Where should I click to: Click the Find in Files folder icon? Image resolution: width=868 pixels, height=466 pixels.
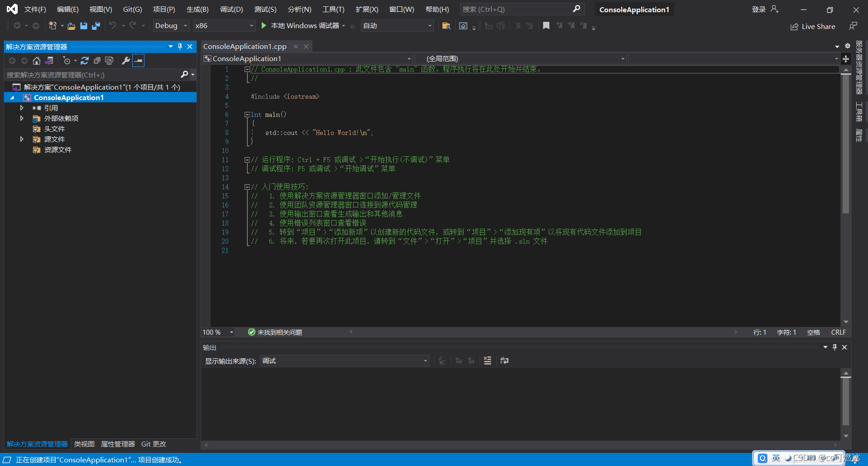446,26
